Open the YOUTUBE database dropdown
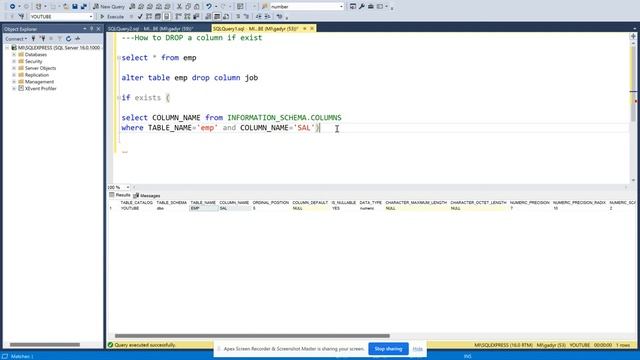Viewport: 640px width, 360px height. click(62, 17)
